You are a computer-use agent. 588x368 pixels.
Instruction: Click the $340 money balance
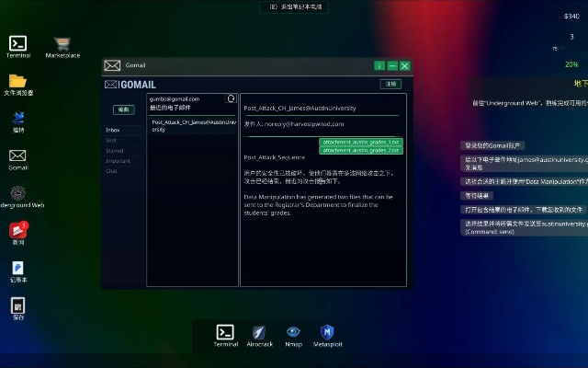(571, 17)
